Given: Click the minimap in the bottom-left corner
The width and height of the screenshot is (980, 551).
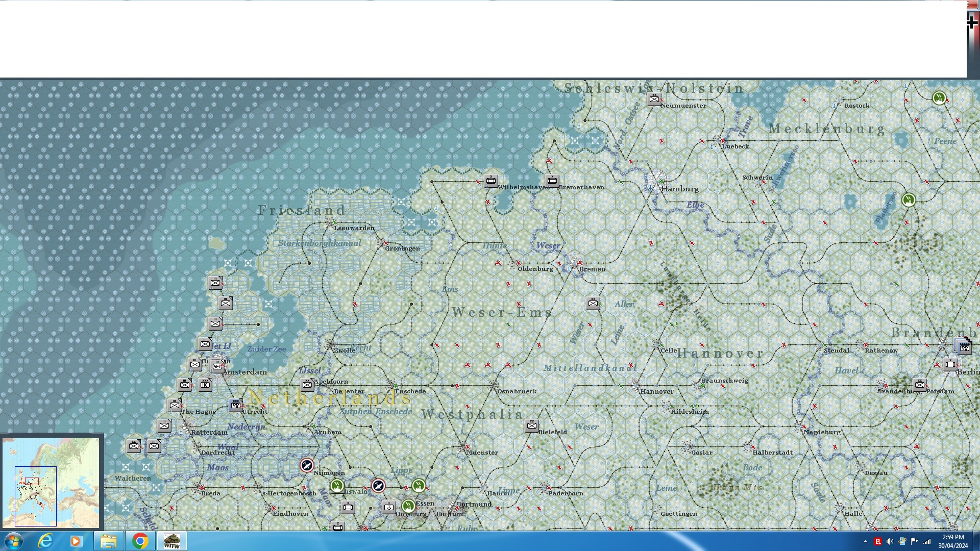Looking at the screenshot, I should click(51, 482).
